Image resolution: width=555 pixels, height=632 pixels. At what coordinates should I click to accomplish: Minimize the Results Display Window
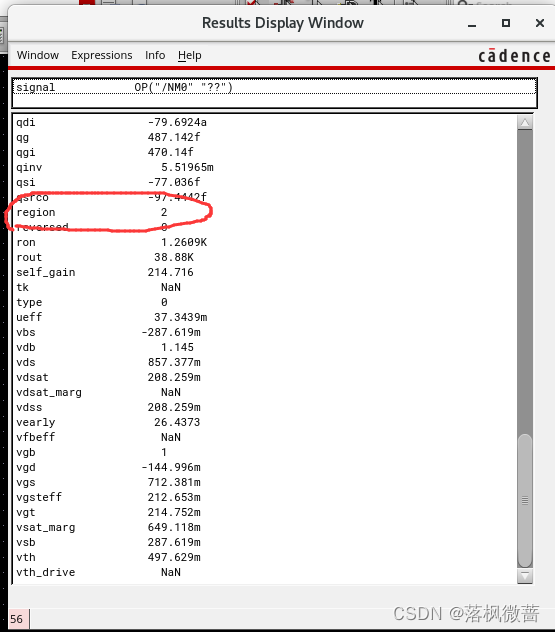[x=472, y=23]
